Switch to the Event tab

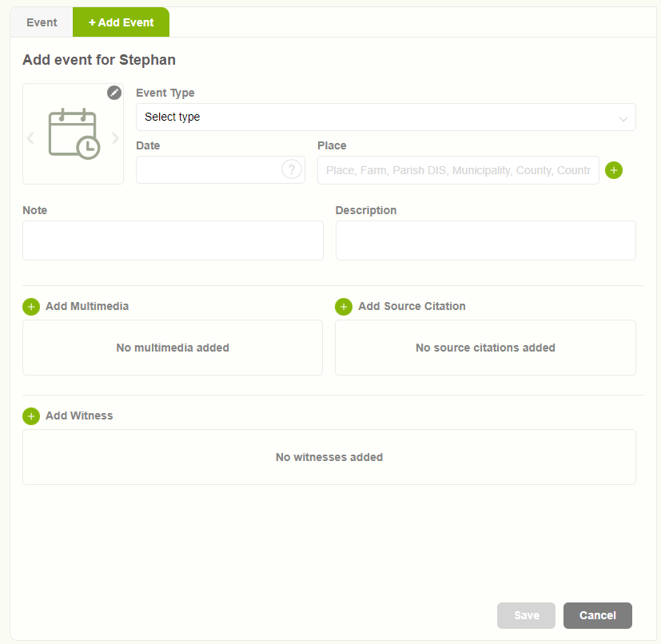click(x=42, y=22)
